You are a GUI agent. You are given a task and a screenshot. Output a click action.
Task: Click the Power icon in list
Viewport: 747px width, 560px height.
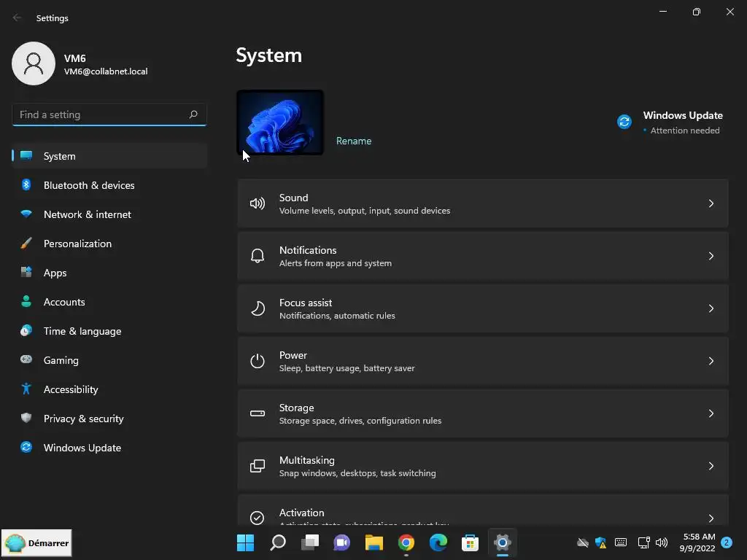258,361
